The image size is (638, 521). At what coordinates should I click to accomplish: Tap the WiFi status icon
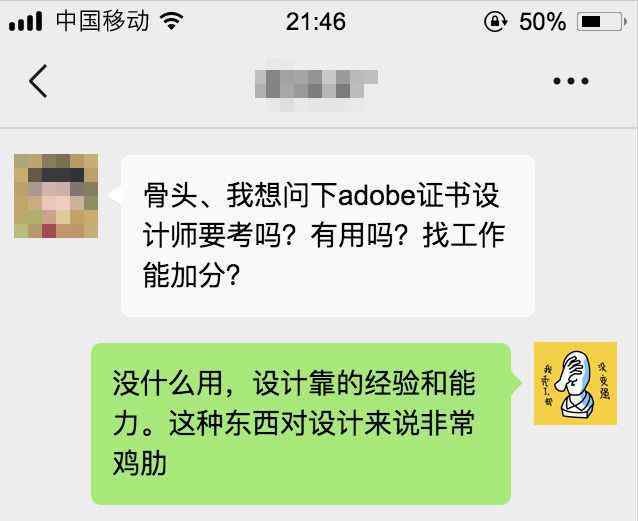tap(172, 20)
